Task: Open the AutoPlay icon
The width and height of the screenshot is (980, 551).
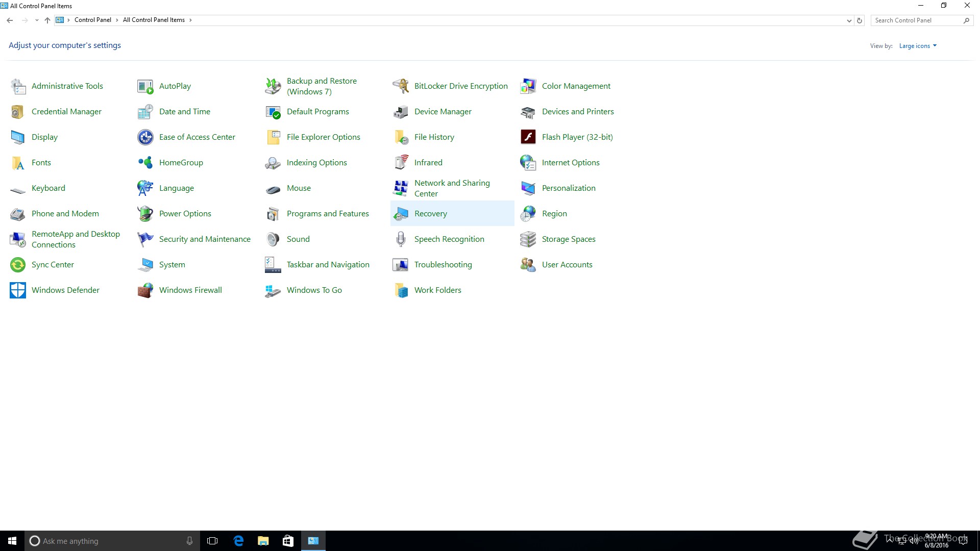Action: [145, 86]
